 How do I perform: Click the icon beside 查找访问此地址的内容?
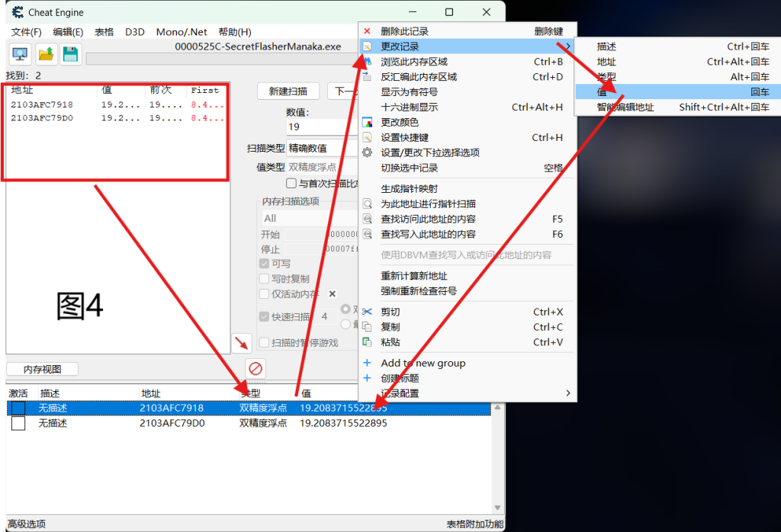coord(367,219)
